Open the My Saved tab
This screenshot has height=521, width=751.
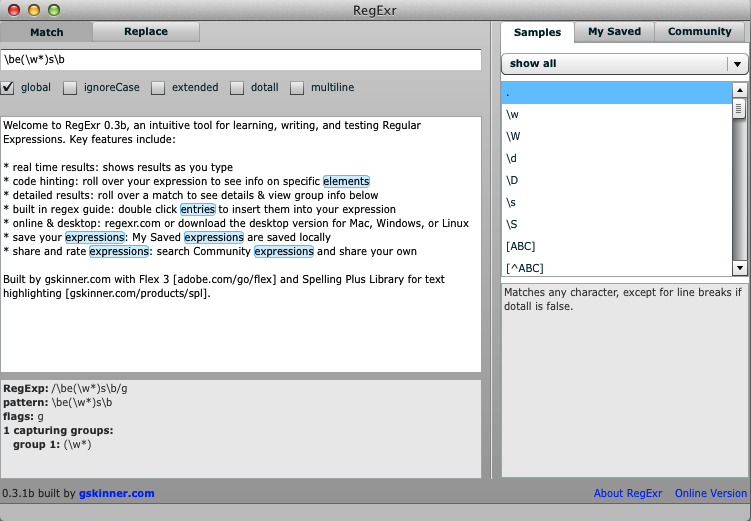614,32
